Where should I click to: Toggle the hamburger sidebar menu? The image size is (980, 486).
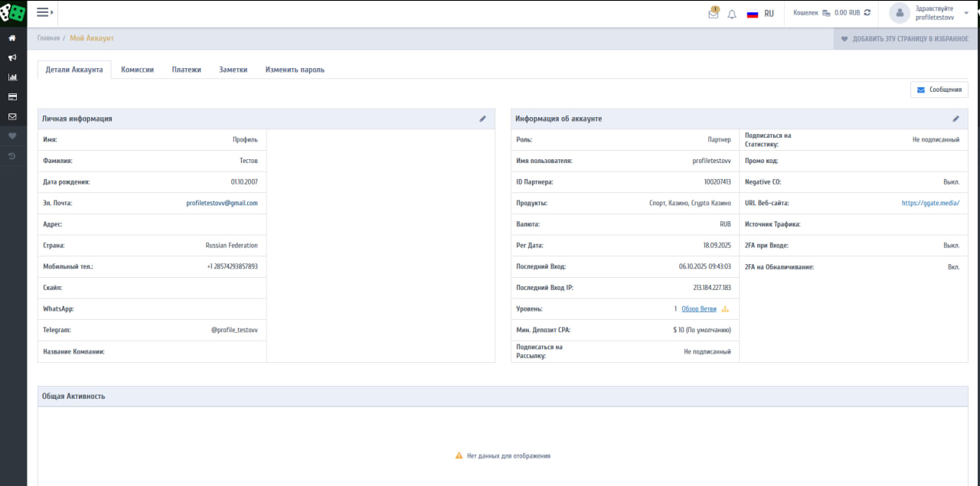click(x=44, y=12)
